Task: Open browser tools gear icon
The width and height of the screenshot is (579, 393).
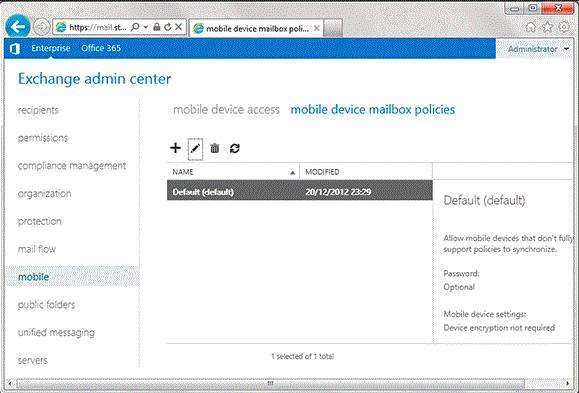Action: point(564,27)
